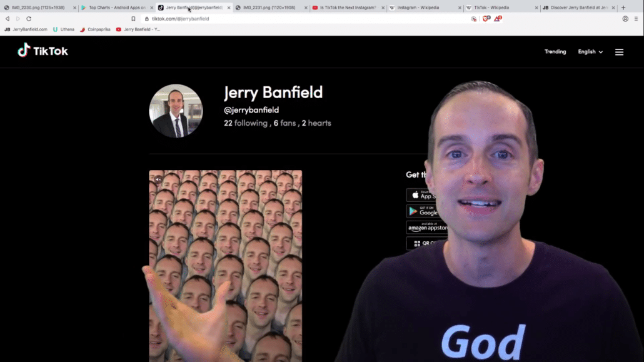Click the @jerrybanfield username text

(x=251, y=110)
